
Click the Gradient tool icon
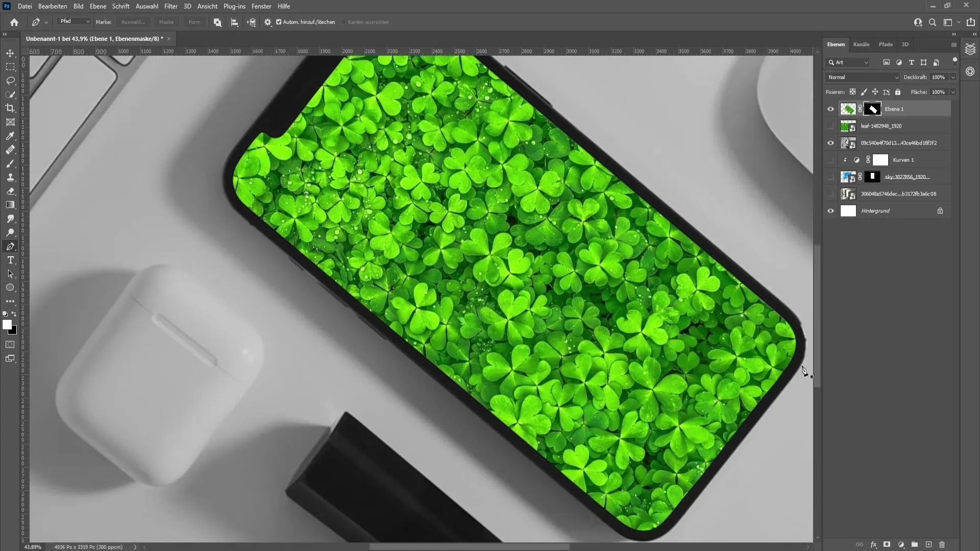(x=10, y=205)
